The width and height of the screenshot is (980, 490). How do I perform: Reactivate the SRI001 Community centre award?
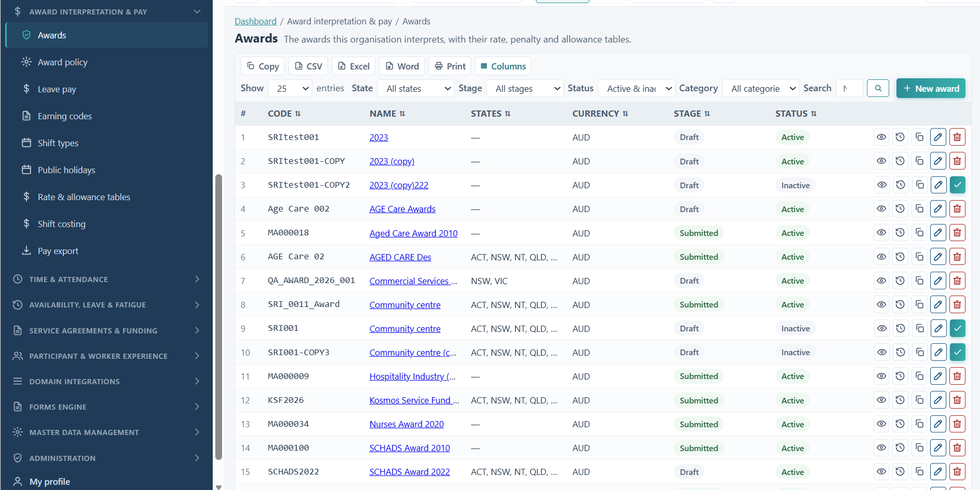coord(957,328)
